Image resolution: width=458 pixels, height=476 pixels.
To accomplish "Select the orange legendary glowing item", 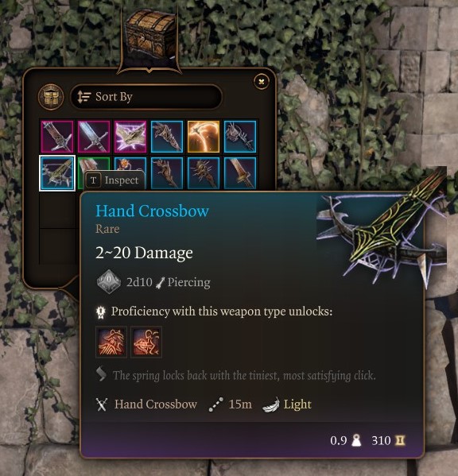I will pyautogui.click(x=204, y=137).
